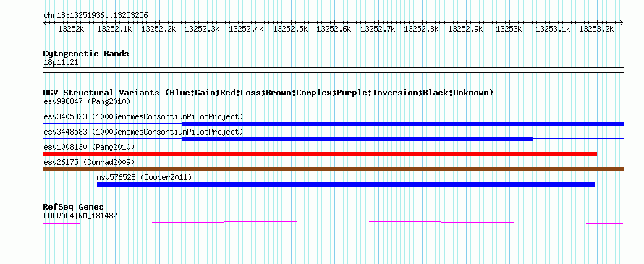Open variant esv26175 (Conrad2009) label
The width and height of the screenshot is (644, 264).
pyautogui.click(x=89, y=162)
